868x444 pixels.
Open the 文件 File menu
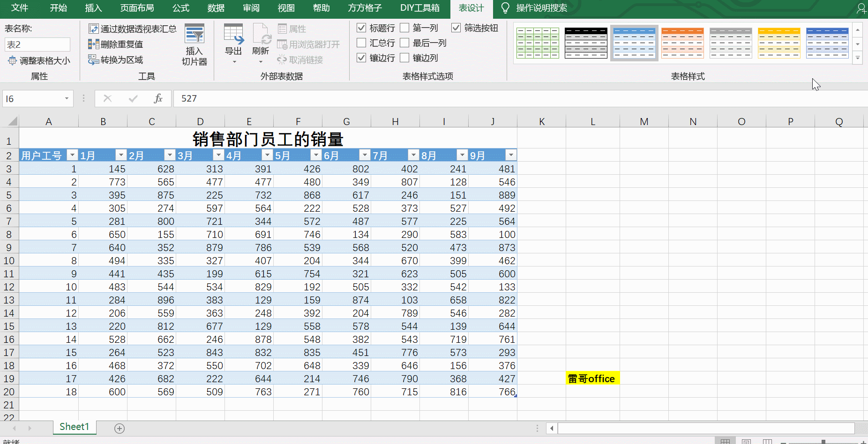point(20,8)
